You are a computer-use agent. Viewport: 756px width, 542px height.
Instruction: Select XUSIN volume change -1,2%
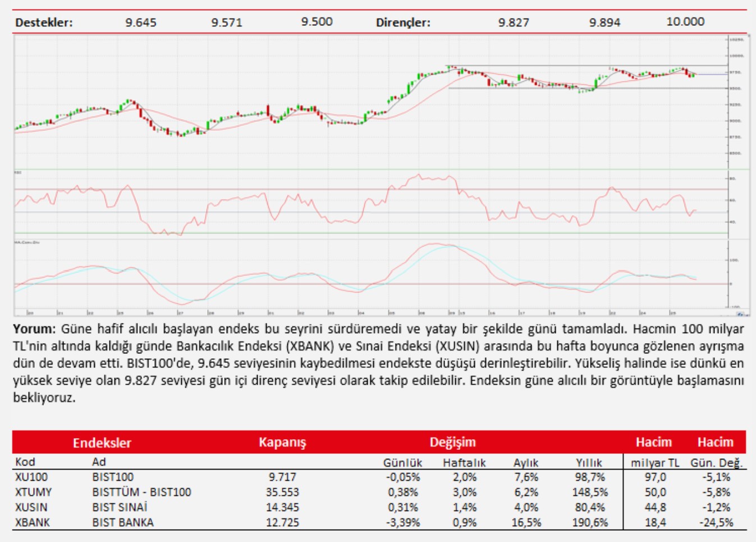(717, 507)
